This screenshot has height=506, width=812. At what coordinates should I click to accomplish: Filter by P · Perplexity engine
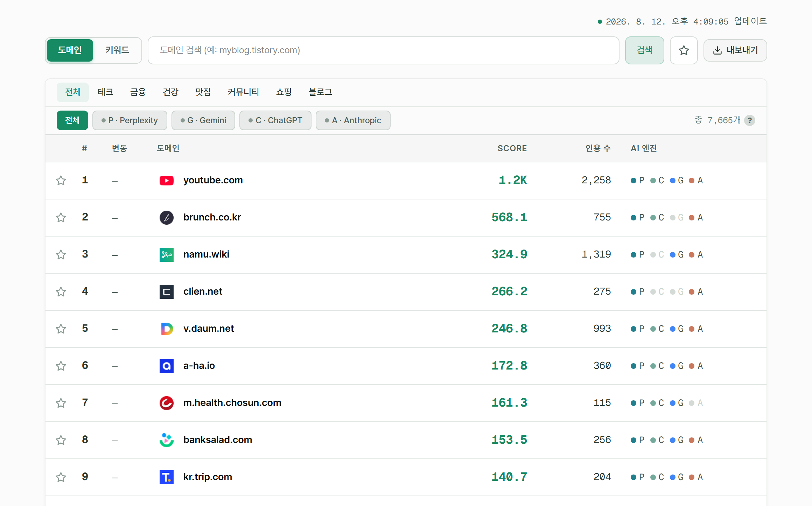pos(130,120)
